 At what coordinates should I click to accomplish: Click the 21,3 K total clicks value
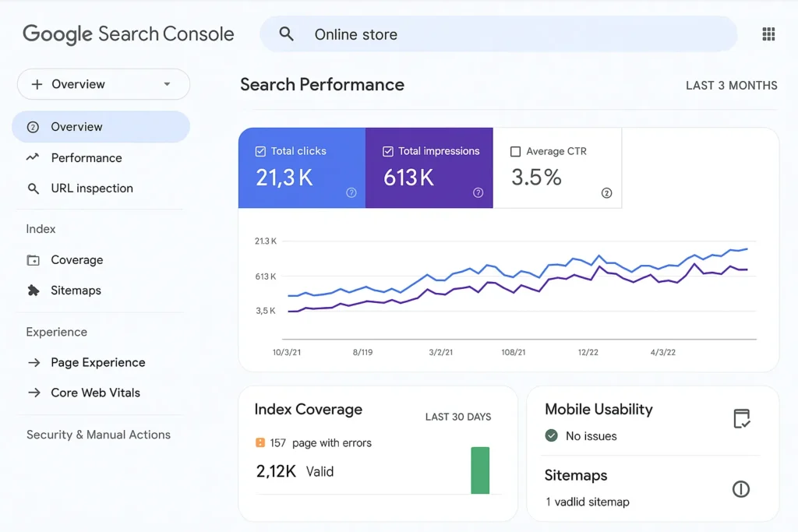[284, 178]
